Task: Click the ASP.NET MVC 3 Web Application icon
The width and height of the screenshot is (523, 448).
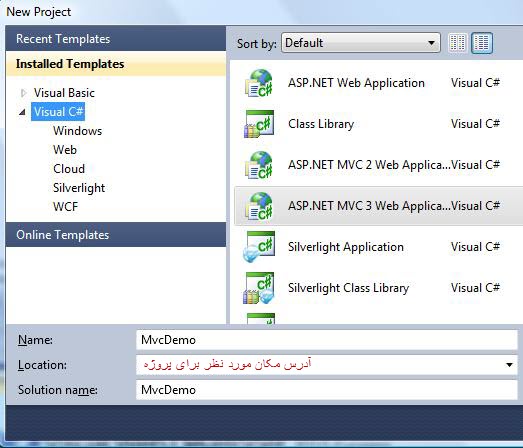Action: point(259,206)
